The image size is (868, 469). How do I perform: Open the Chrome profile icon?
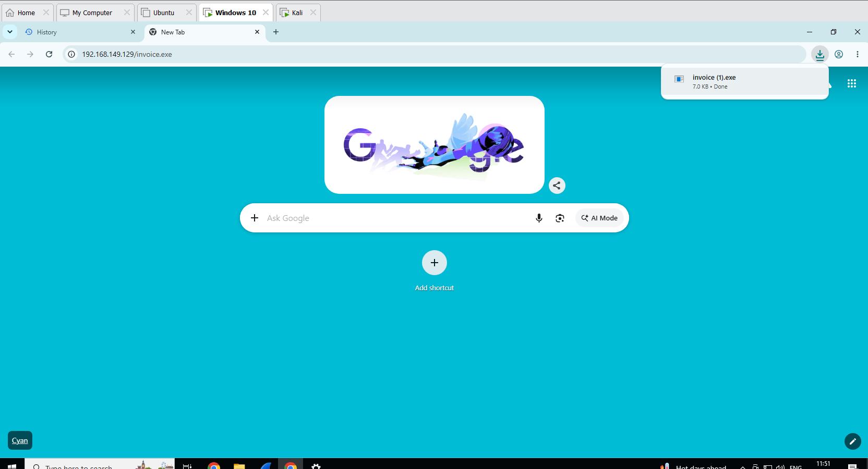839,54
